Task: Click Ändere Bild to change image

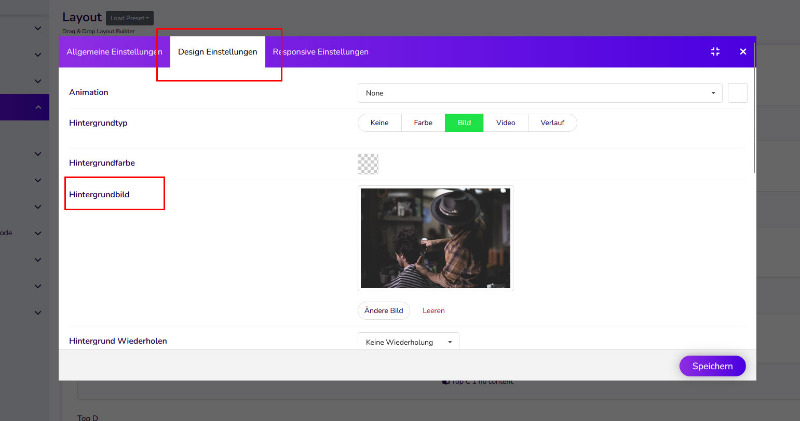Action: [384, 310]
